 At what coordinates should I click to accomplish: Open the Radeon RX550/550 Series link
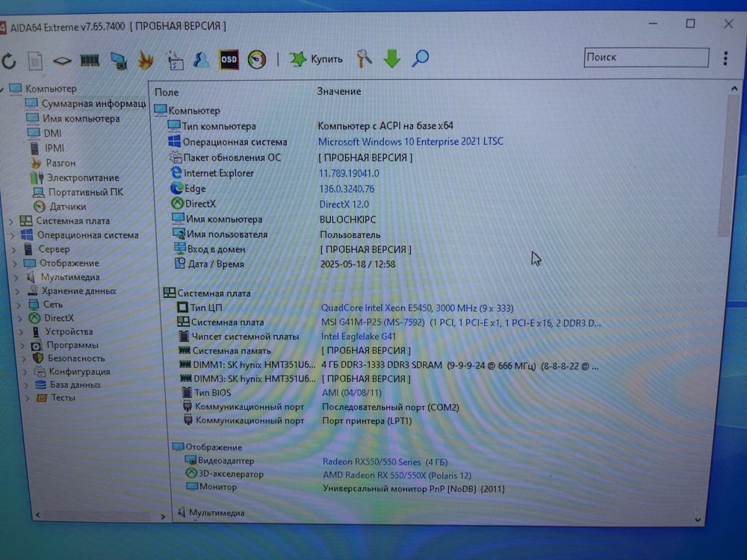coord(385,461)
